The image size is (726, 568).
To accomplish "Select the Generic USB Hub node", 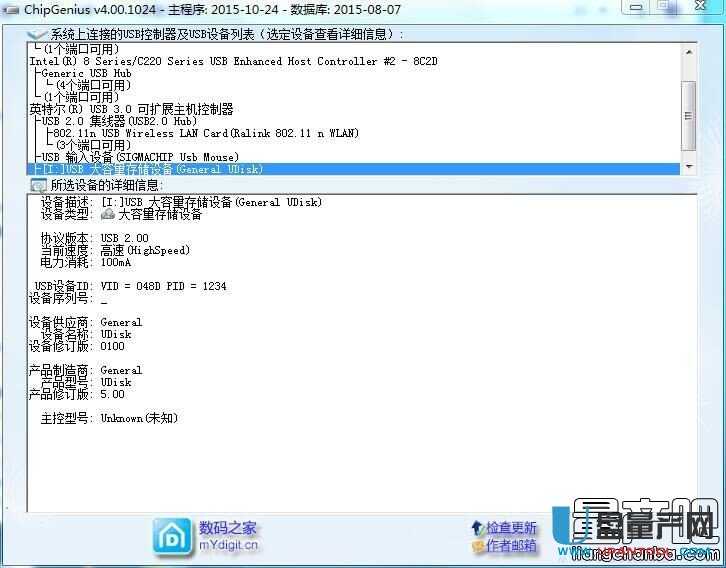I will (83, 73).
